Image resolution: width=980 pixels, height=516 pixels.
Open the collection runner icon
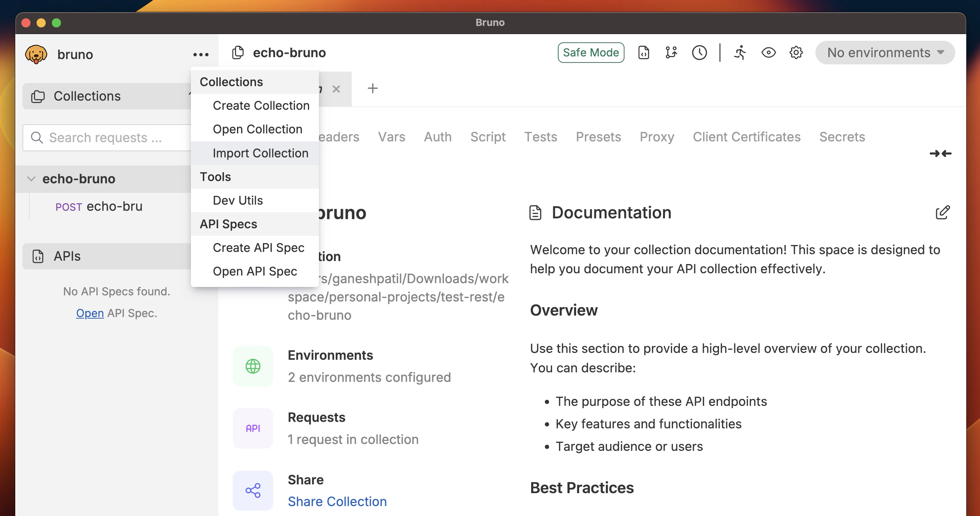click(740, 53)
